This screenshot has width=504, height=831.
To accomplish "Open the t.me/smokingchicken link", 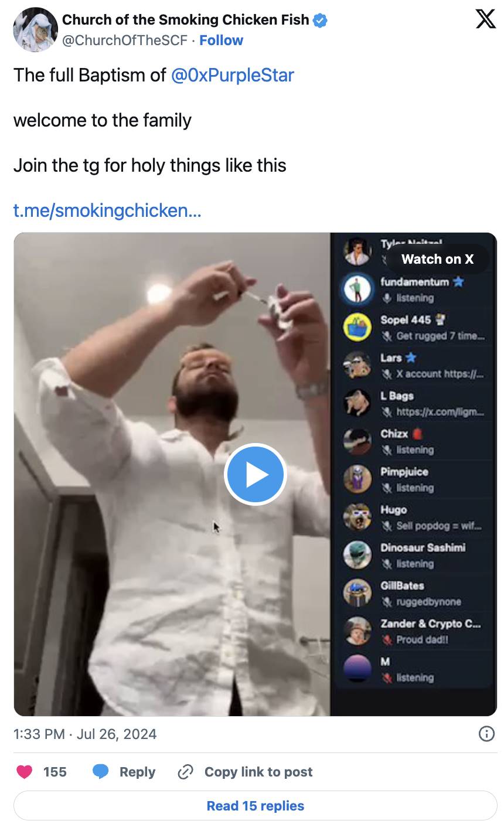I will pos(107,210).
